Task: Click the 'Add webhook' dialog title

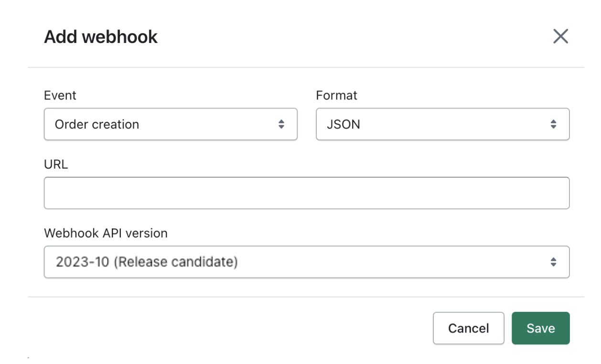Action: click(101, 37)
